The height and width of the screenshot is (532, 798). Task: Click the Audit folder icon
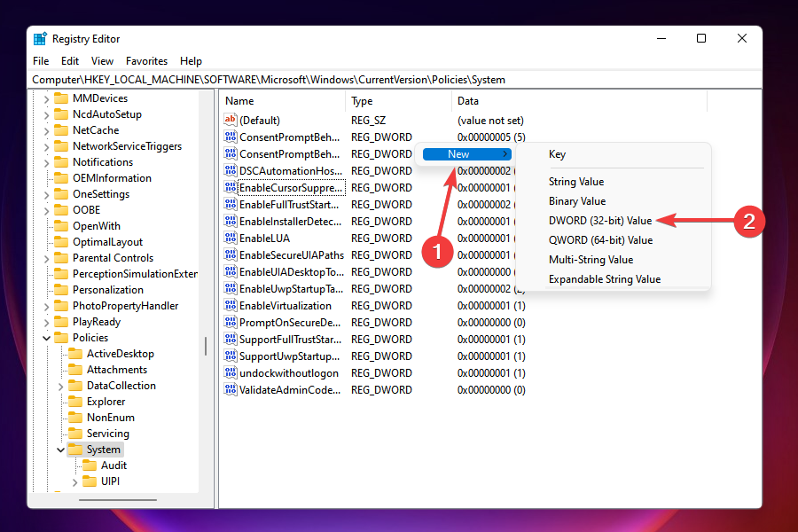(x=90, y=465)
